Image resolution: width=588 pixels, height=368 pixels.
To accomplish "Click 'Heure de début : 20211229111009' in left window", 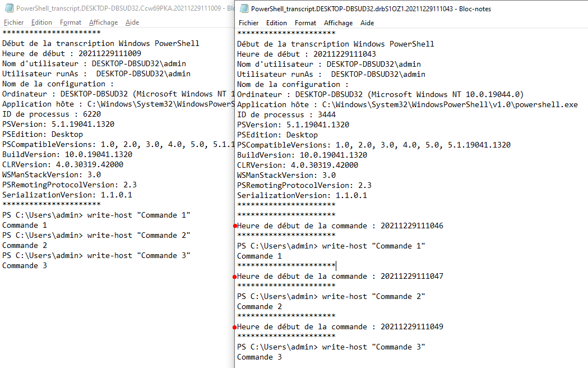I will (x=72, y=54).
